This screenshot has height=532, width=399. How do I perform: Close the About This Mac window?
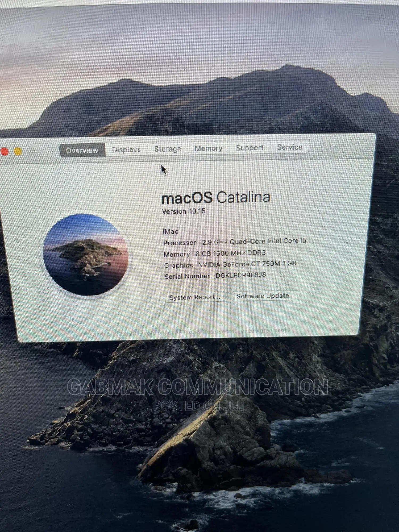(x=5, y=152)
